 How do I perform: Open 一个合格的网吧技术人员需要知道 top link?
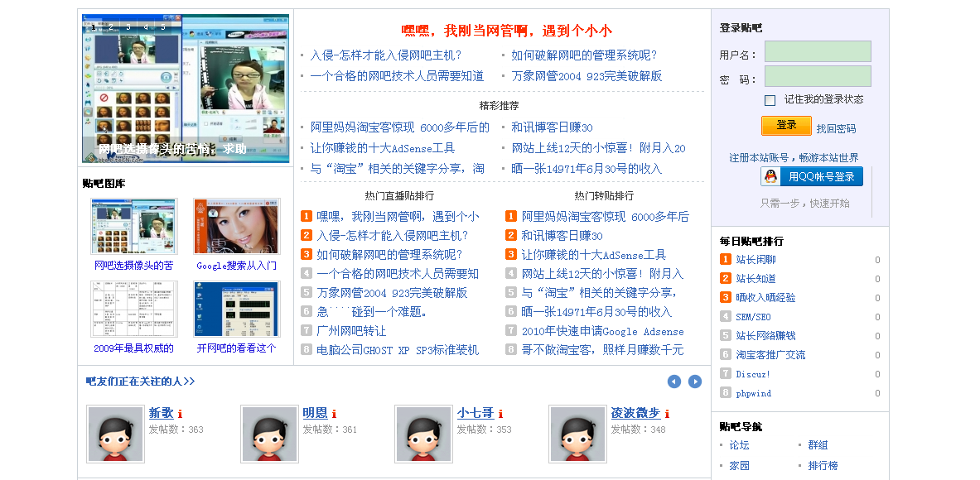(397, 76)
